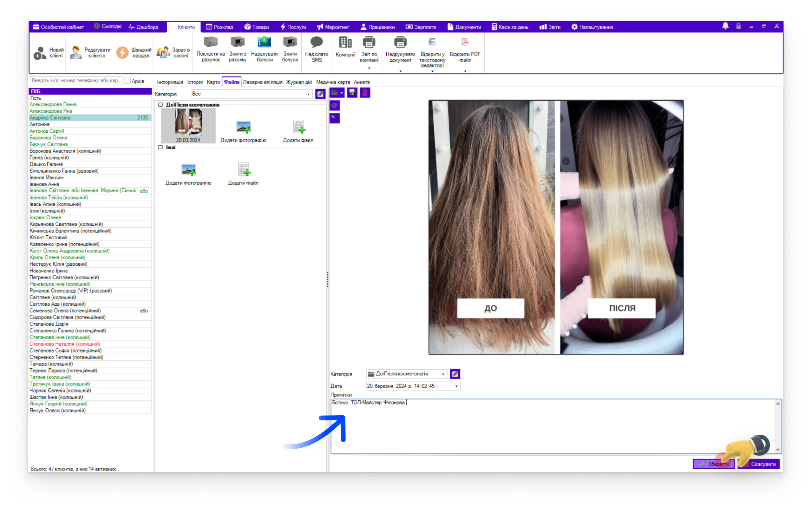
Task: Click the Новий клієнт icon
Action: (x=40, y=53)
